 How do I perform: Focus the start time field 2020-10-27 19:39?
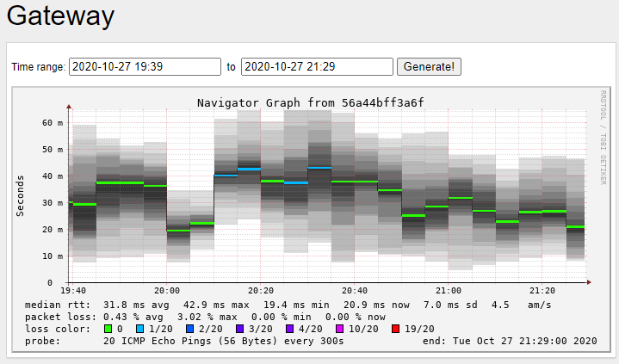pos(145,66)
